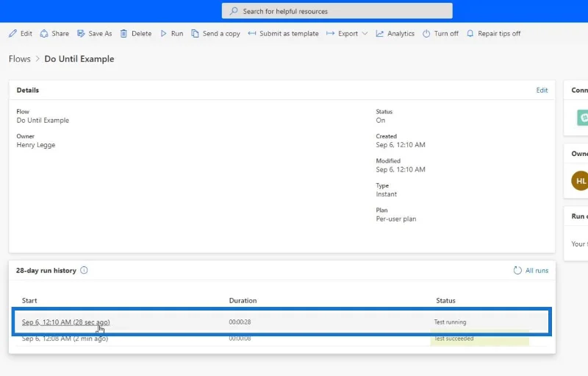Screen dimensions: 588x376
Task: Click the flow name value Do Until Example
Action: pos(43,121)
